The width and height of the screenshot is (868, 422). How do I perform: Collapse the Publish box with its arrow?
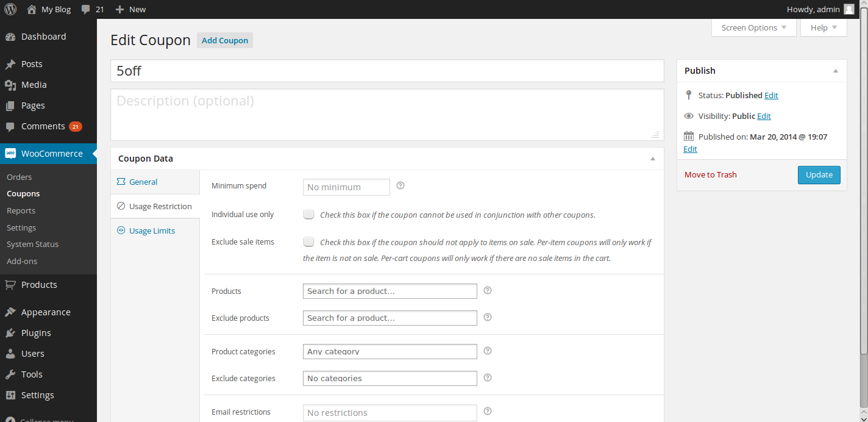[x=836, y=71]
